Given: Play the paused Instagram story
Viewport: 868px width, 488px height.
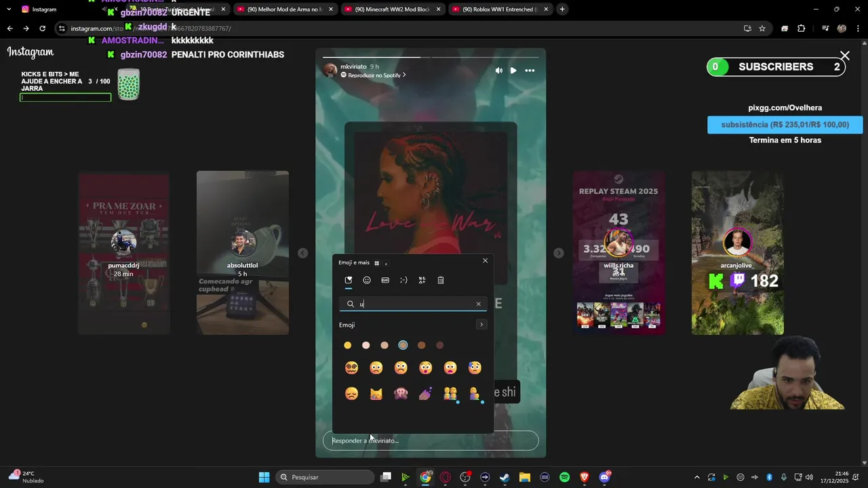Looking at the screenshot, I should tap(513, 70).
